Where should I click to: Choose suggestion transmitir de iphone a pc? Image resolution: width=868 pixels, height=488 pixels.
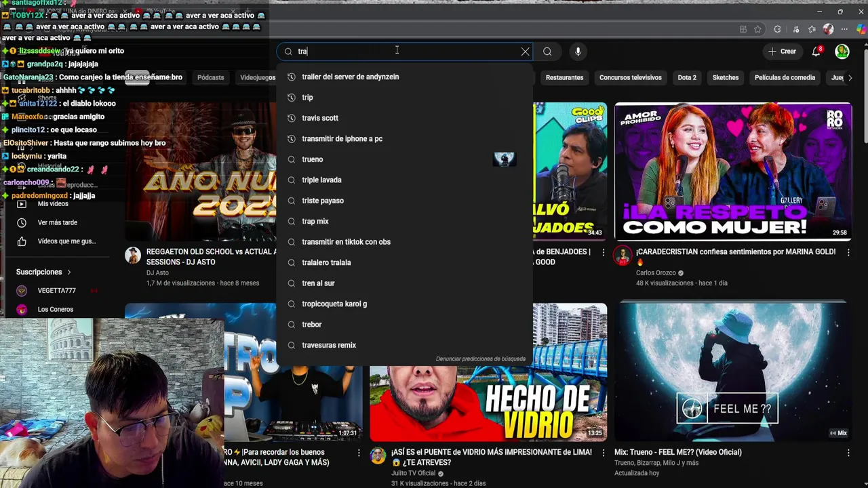click(x=405, y=138)
